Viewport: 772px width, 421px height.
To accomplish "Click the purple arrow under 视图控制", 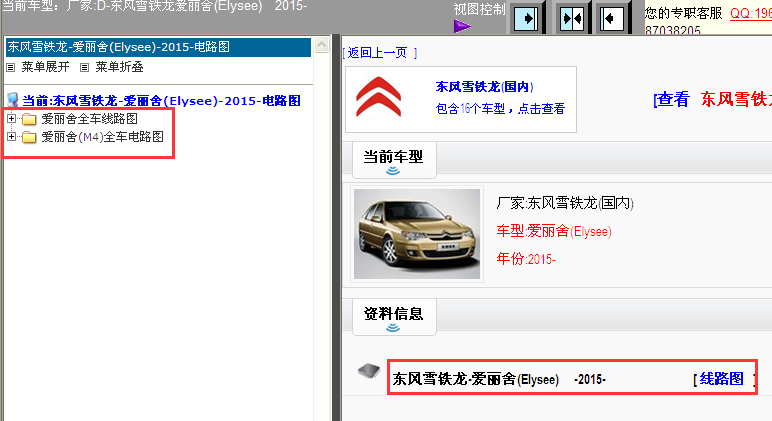I will (462, 26).
